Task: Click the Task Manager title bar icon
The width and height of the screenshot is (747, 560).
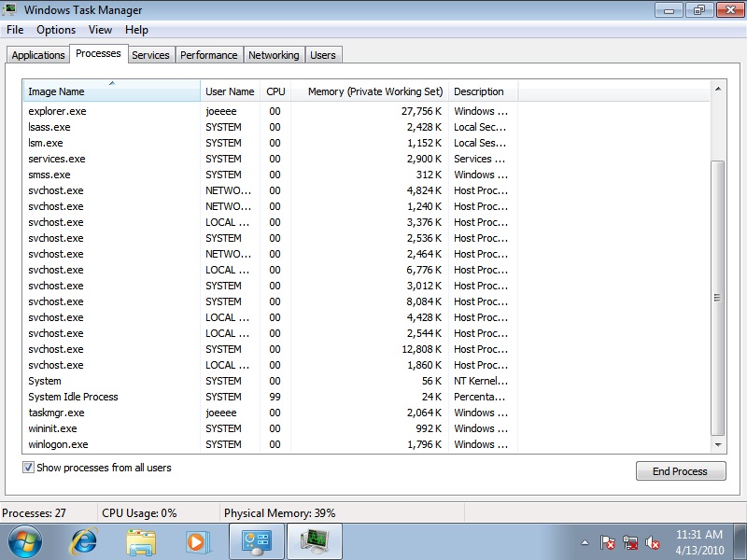Action: click(8, 9)
